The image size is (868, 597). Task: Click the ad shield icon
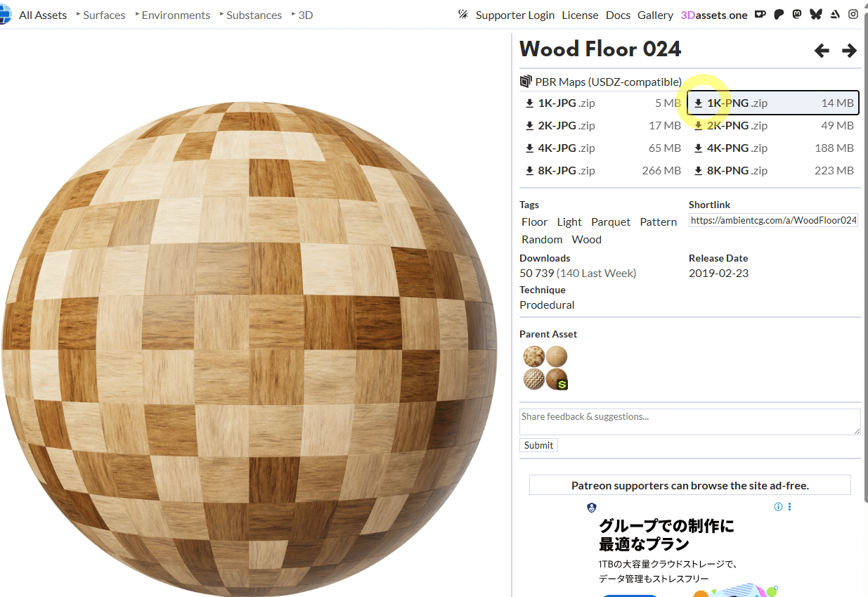coord(592,507)
